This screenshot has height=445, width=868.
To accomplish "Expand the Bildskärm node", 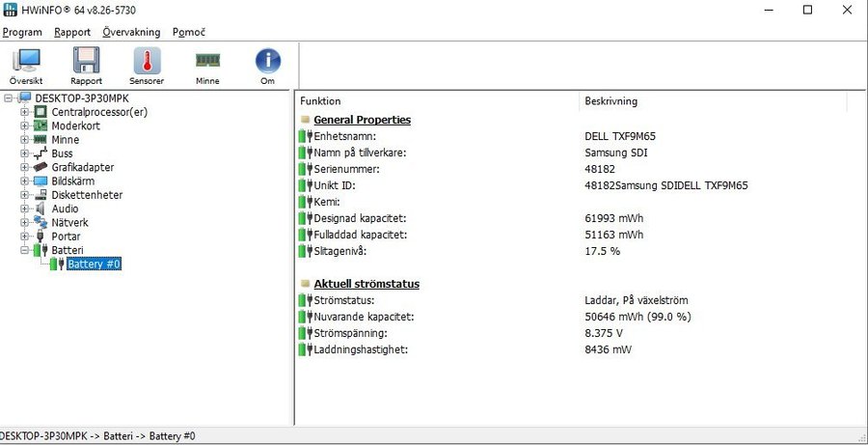I will 24,181.
